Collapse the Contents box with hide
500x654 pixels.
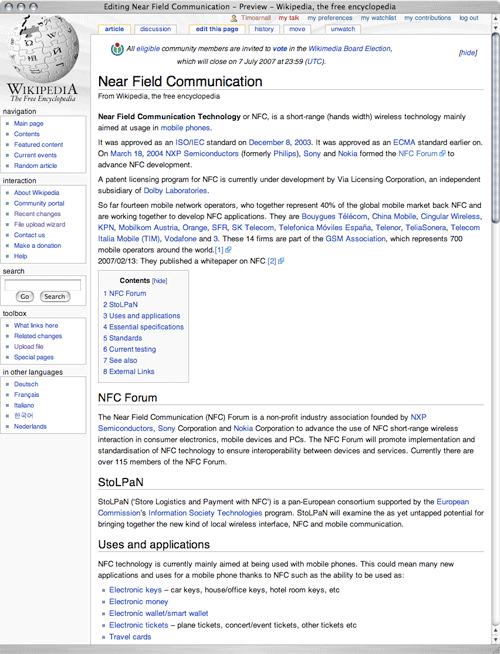[x=160, y=281]
